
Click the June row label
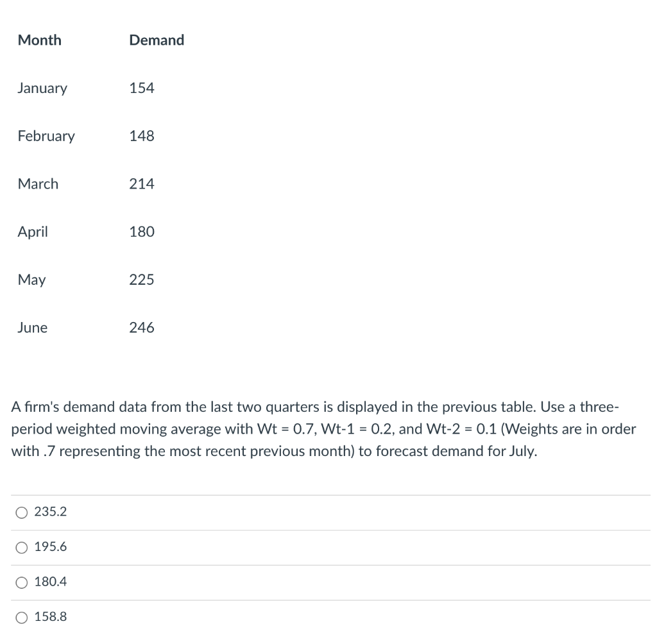coord(33,328)
